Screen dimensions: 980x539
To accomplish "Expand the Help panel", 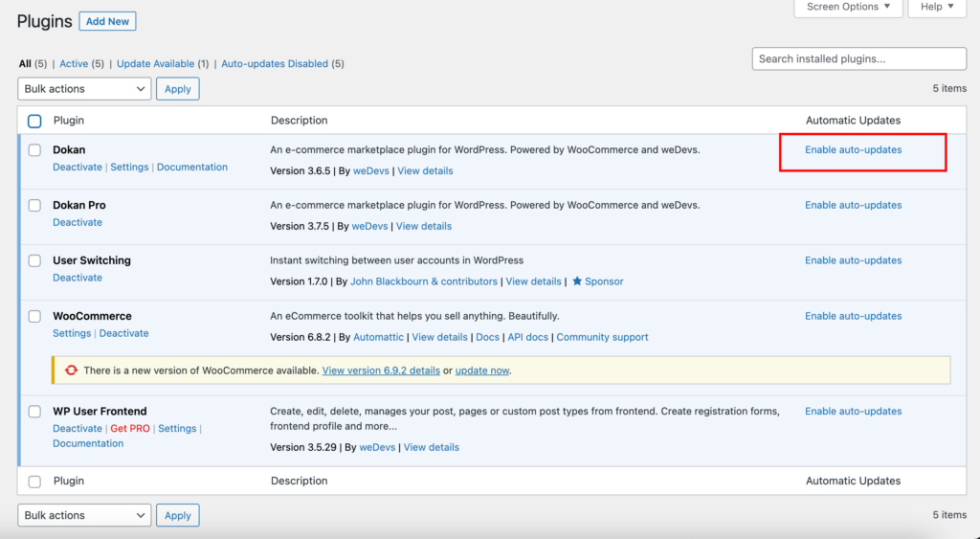I will click(x=937, y=7).
